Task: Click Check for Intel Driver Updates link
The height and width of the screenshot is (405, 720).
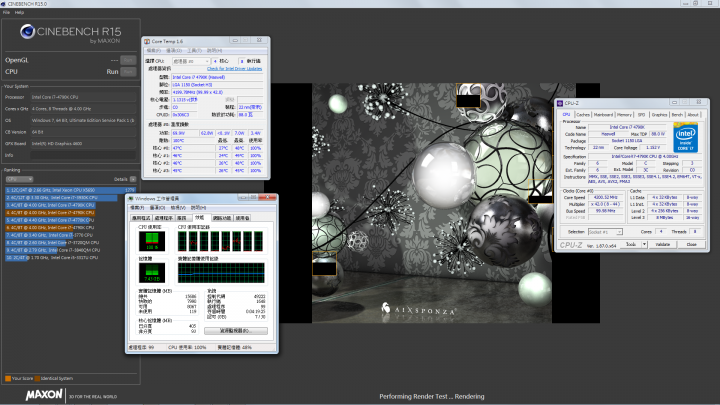Action: point(234,69)
